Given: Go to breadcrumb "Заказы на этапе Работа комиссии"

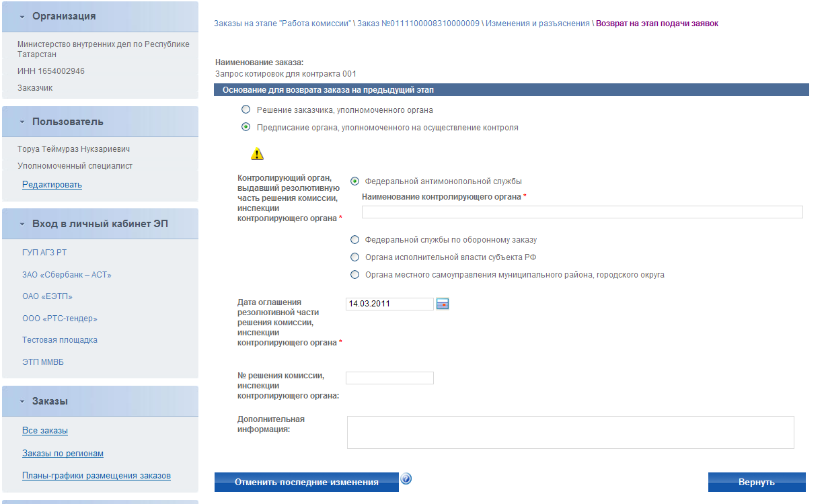Looking at the screenshot, I should 283,24.
